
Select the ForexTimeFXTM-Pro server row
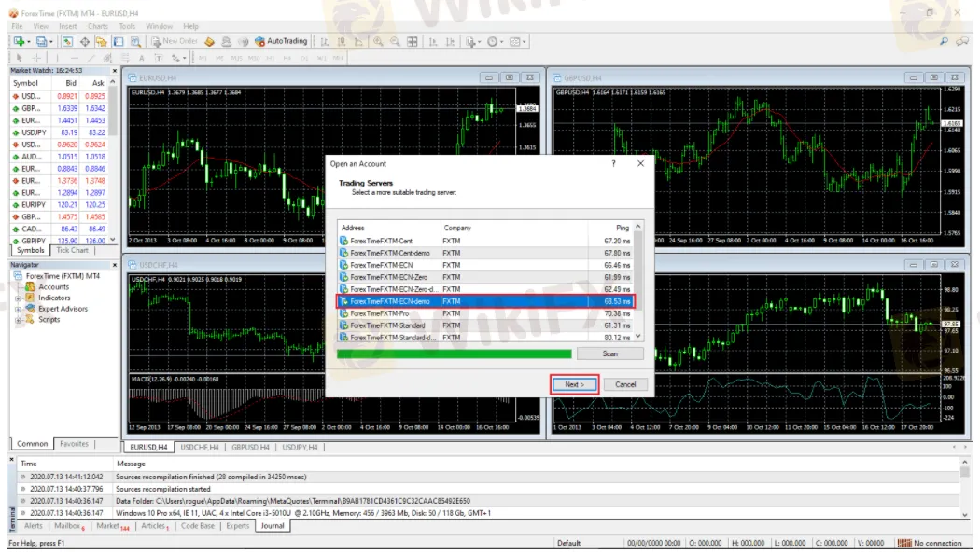click(x=485, y=313)
